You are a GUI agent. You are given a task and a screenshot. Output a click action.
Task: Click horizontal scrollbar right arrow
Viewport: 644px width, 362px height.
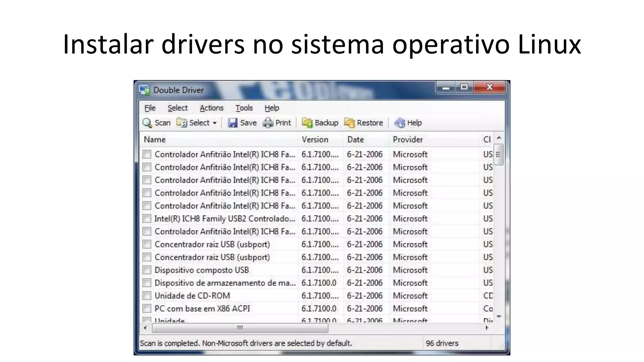coord(487,328)
